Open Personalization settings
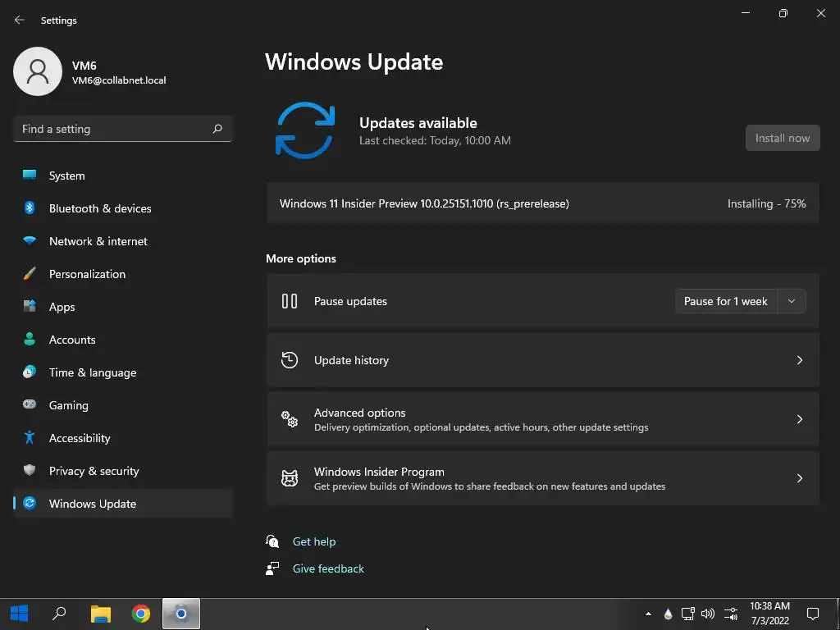The height and width of the screenshot is (630, 840). [123, 274]
